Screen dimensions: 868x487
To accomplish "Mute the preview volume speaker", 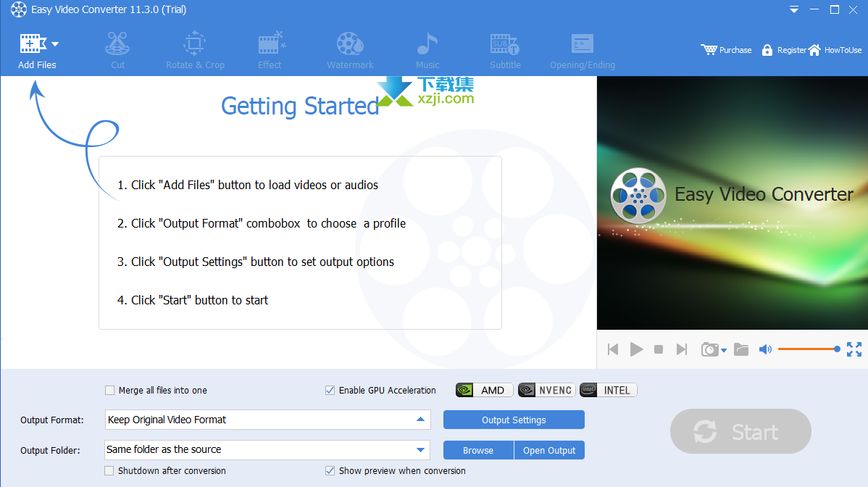I will pos(765,349).
